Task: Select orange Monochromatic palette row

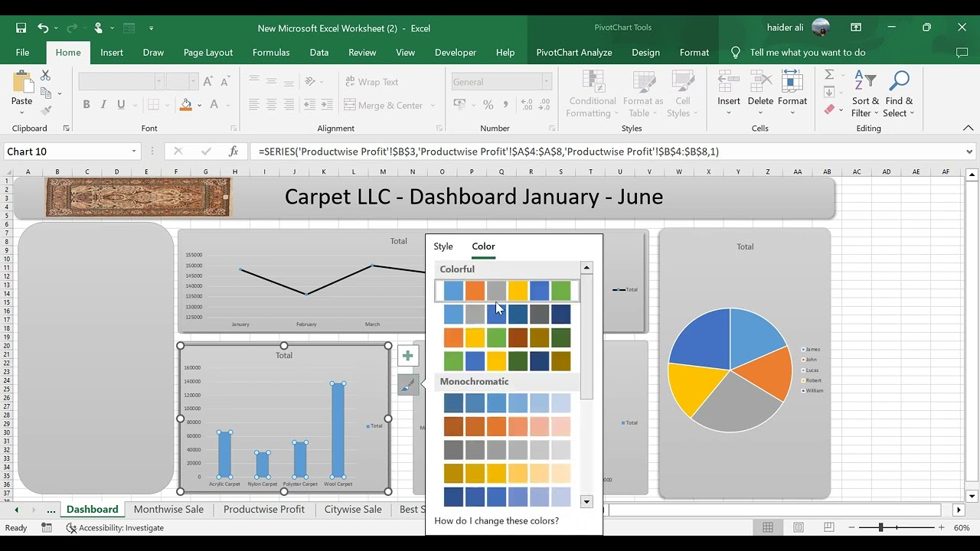Action: point(507,426)
